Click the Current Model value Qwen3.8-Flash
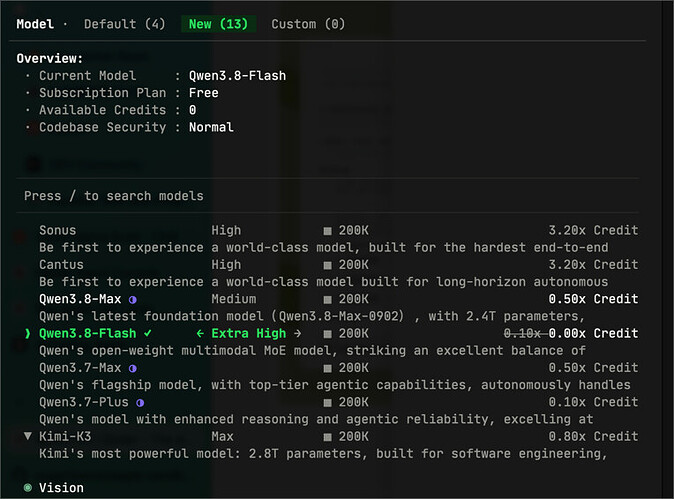This screenshot has height=499, width=674. coord(237,76)
